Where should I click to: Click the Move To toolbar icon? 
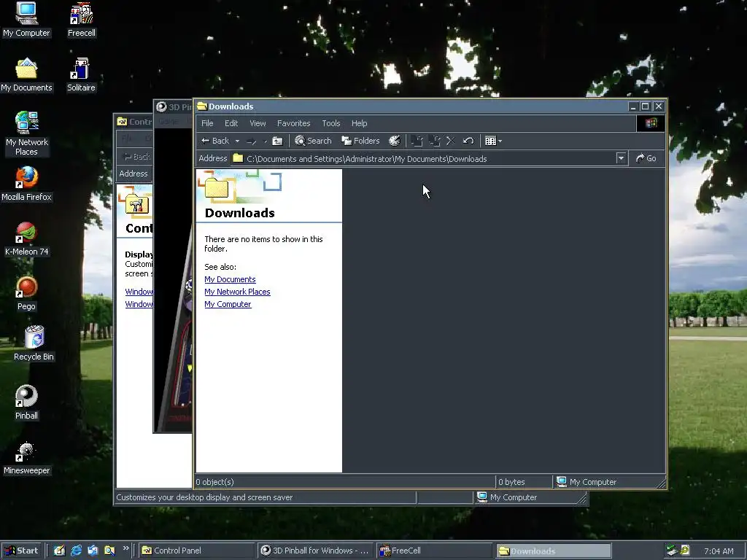[417, 141]
